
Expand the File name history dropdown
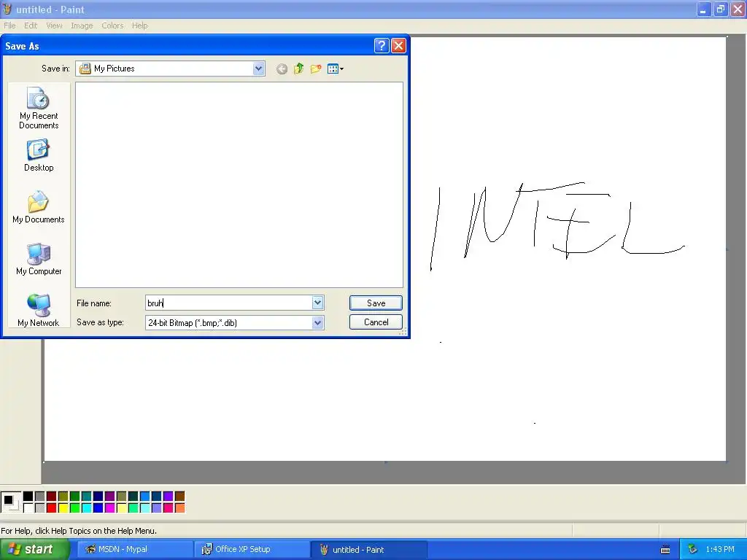(318, 303)
